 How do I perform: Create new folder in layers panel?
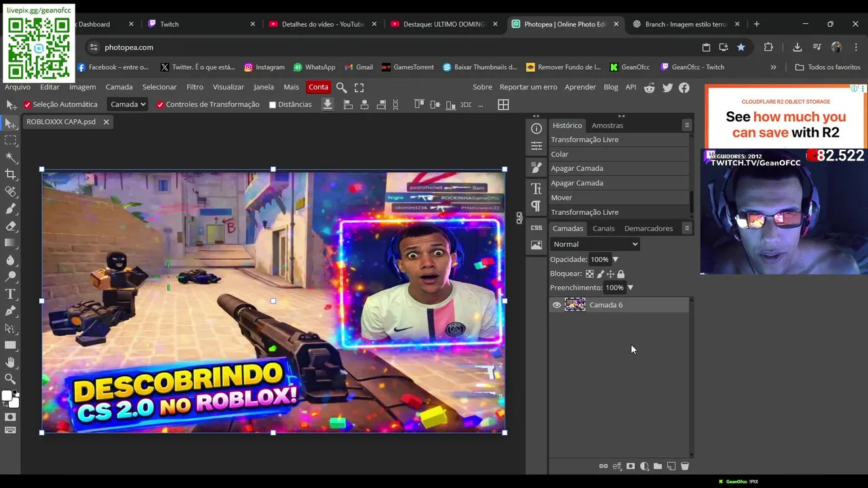coord(658,466)
